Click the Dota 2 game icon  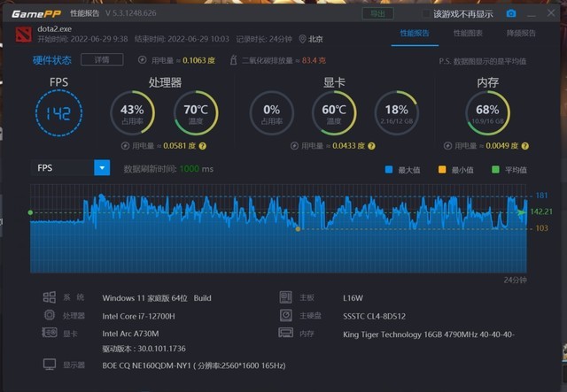click(x=24, y=35)
